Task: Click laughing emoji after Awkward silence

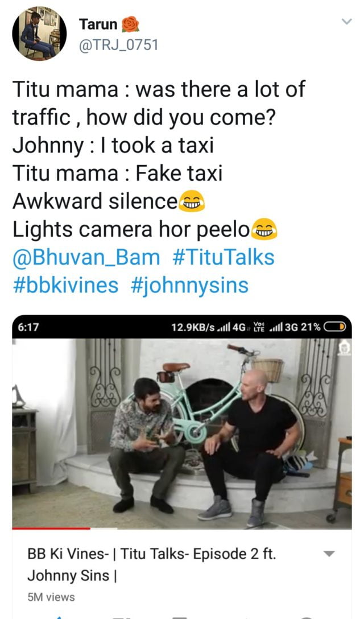Action: (x=192, y=201)
